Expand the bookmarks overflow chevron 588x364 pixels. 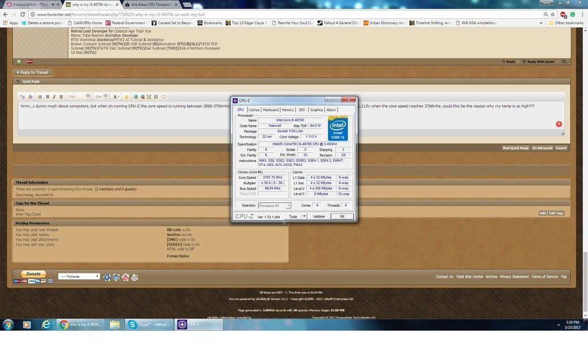(x=541, y=23)
